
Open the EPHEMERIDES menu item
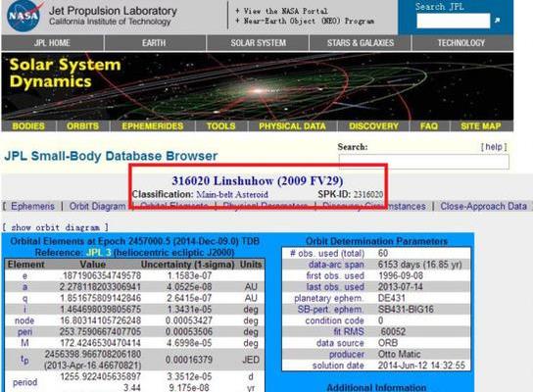click(x=153, y=126)
